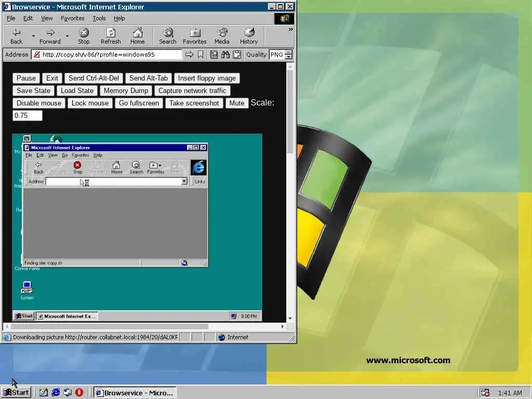Click Back icon in emulated Internet Explorer
The width and height of the screenshot is (532, 399).
38,167
